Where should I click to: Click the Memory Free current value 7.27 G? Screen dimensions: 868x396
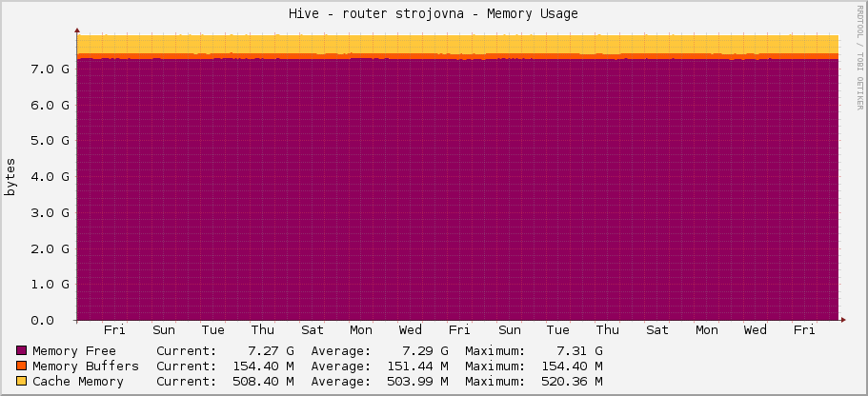coord(272,350)
